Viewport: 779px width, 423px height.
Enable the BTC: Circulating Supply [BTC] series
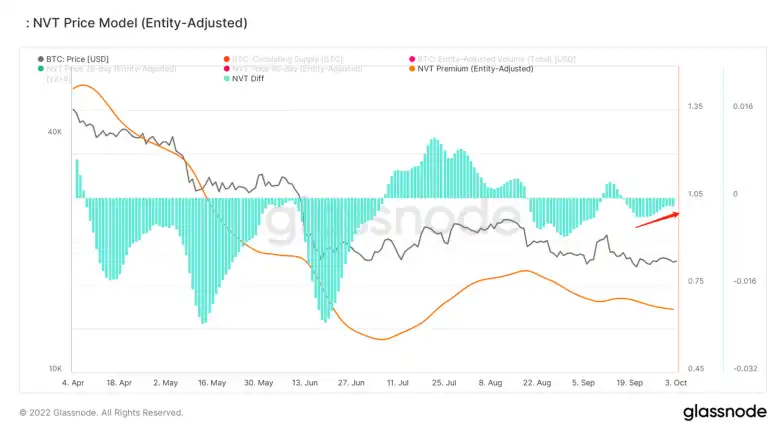[283, 59]
